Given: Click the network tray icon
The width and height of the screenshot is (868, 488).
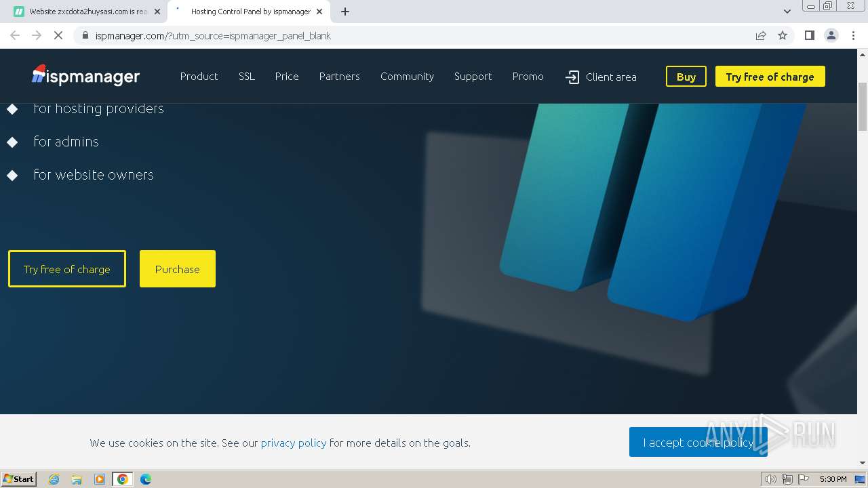Looking at the screenshot, I should tap(787, 479).
